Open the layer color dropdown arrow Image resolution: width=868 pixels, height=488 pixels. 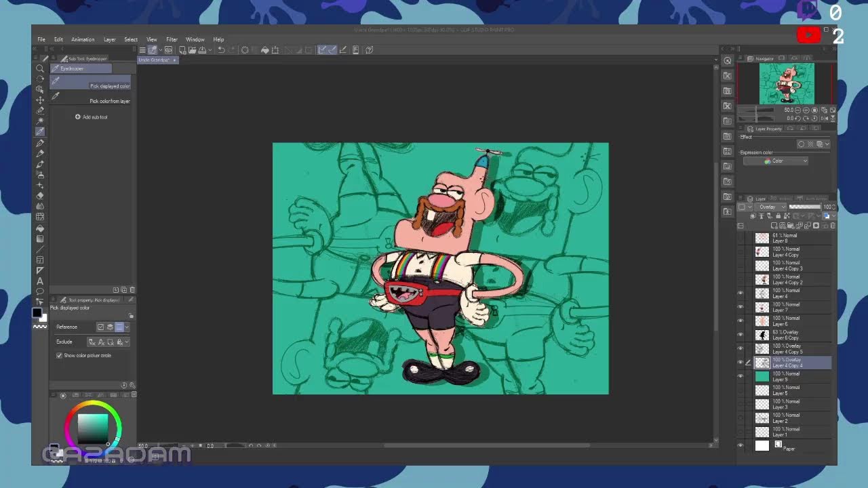point(832,216)
